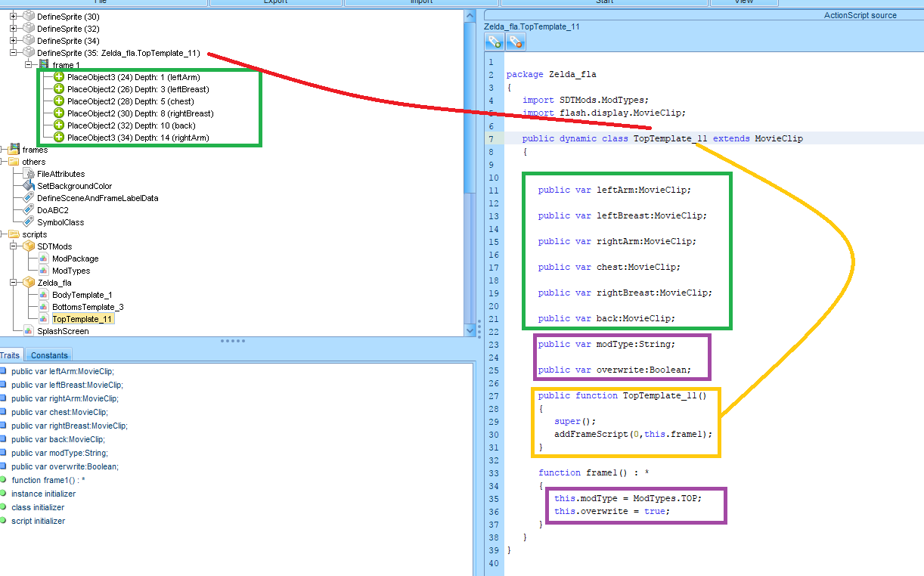Click the DoABC2 tag icon
924x576 pixels.
pos(29,210)
